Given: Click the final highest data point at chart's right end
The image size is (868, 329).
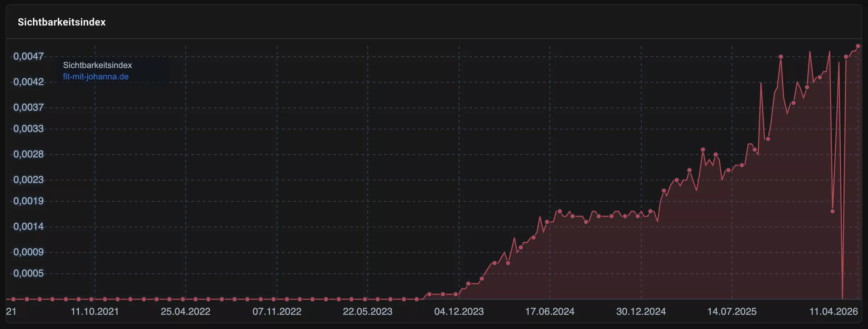Looking at the screenshot, I should tap(858, 46).
